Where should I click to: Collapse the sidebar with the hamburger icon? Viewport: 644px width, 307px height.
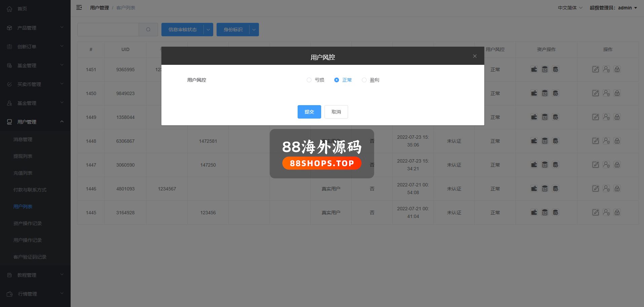coord(79,7)
